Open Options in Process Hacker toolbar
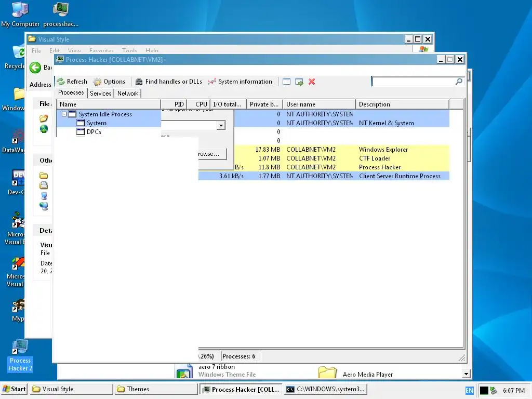 109,82
